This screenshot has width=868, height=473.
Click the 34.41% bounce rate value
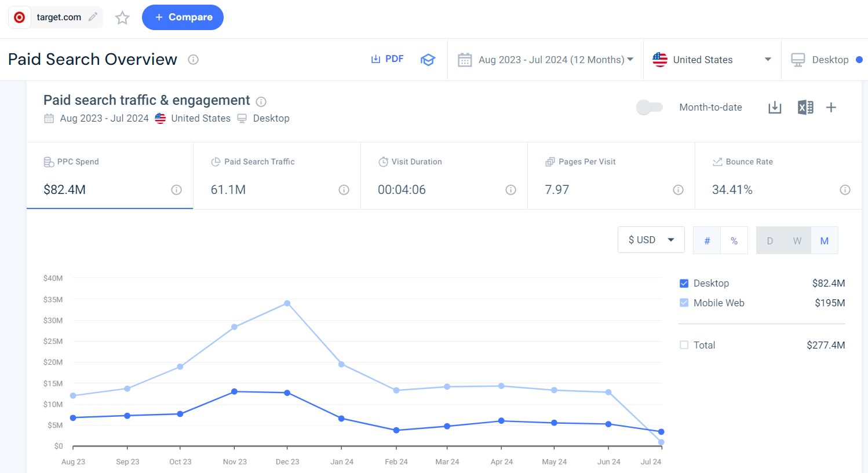pyautogui.click(x=732, y=189)
